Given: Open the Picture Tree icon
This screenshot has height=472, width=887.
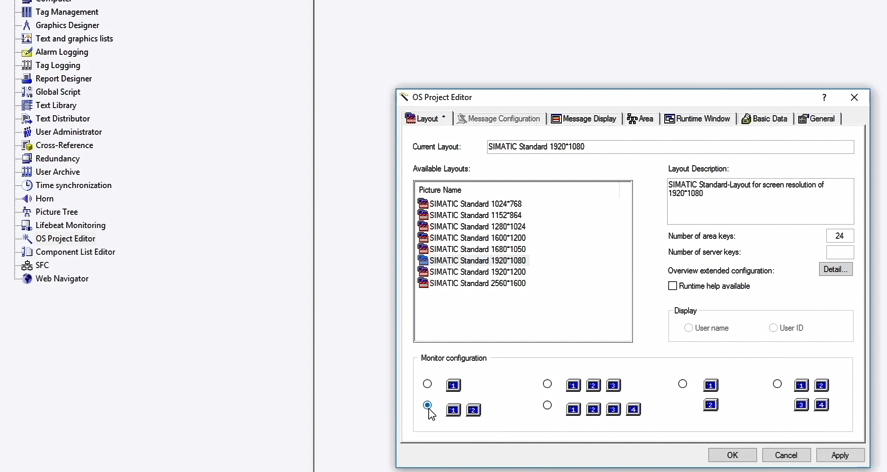Looking at the screenshot, I should tap(27, 212).
